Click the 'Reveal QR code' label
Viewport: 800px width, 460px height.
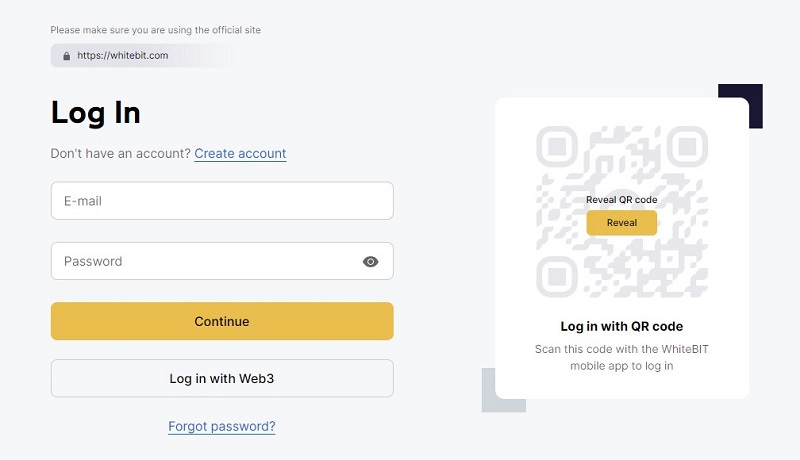click(621, 200)
